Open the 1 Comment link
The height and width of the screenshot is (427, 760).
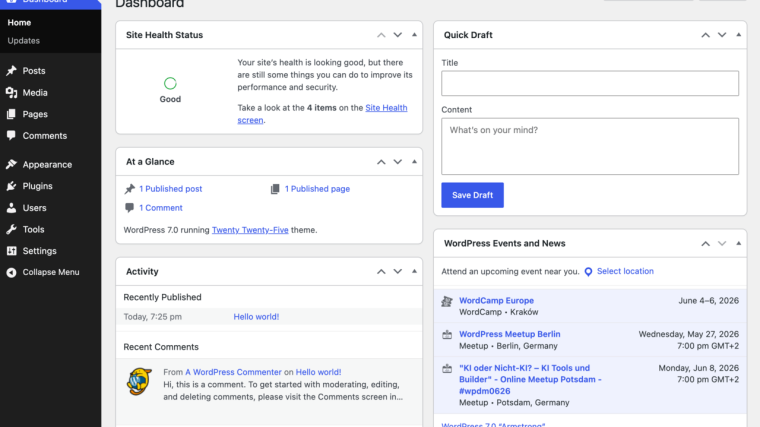click(x=161, y=208)
